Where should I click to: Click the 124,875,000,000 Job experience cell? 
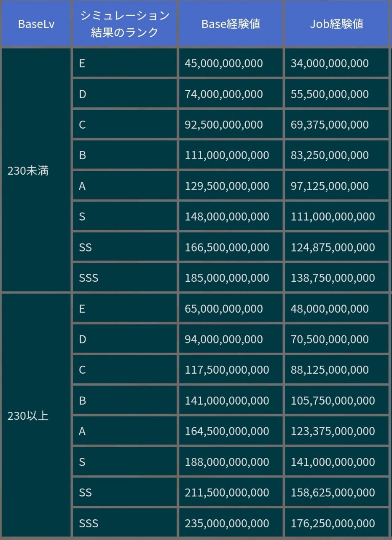(333, 247)
